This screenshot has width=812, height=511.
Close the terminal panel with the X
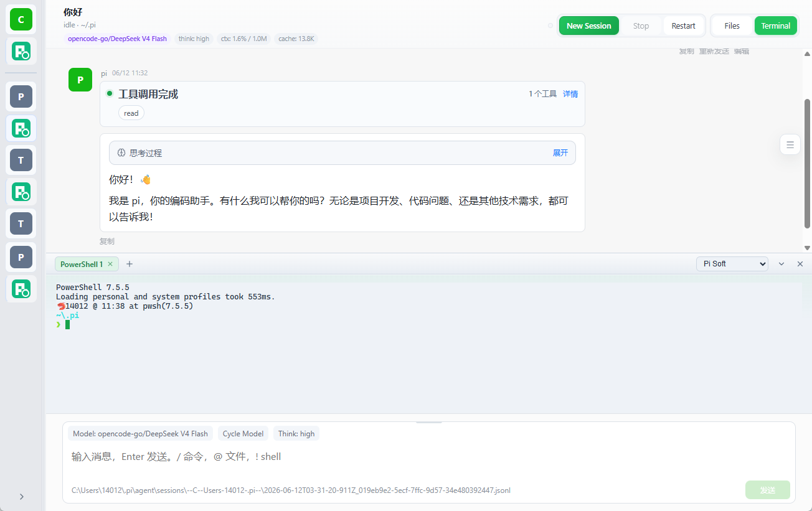800,264
